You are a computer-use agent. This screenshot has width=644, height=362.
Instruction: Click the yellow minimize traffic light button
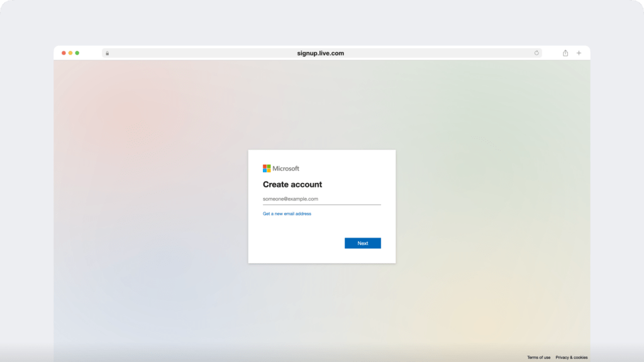click(x=70, y=53)
